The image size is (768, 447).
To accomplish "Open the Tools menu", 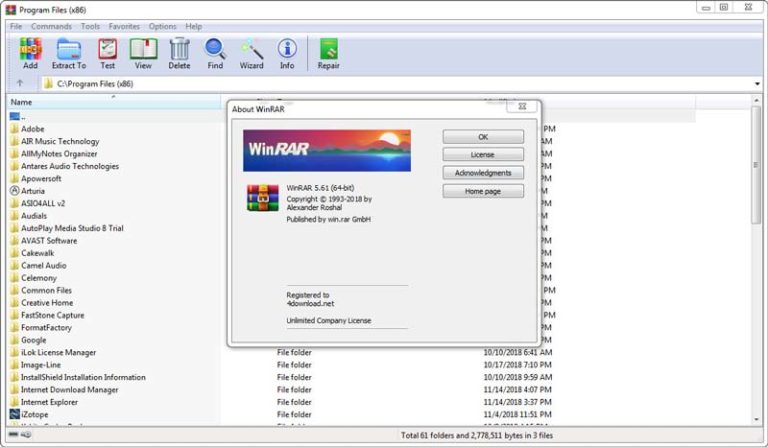I will [x=90, y=26].
